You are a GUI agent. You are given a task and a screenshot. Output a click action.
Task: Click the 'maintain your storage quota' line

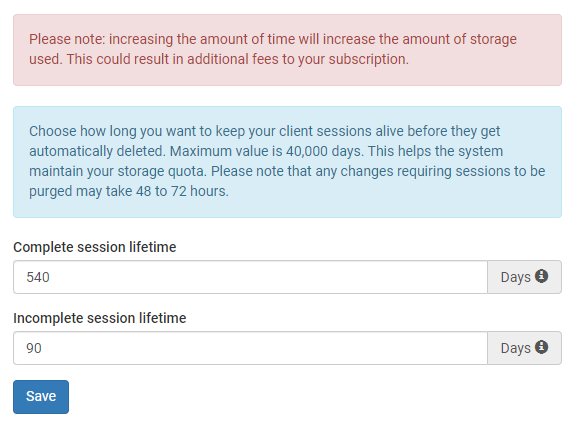pos(287,171)
